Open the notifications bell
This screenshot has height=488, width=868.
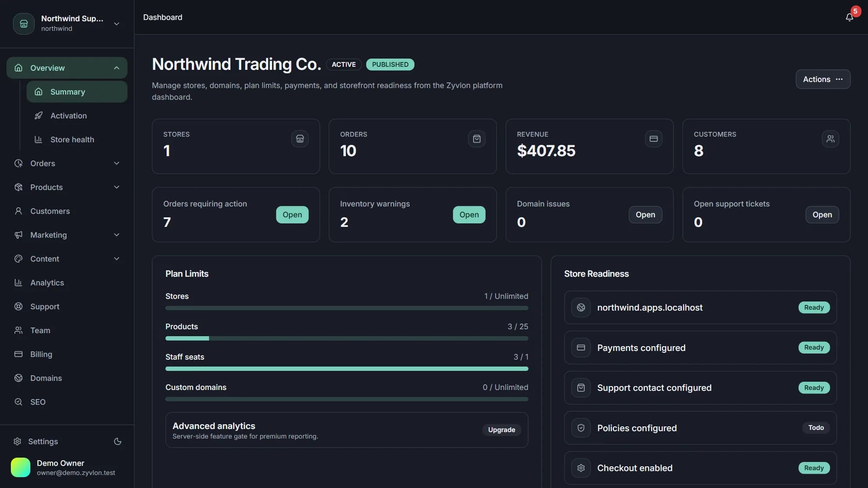tap(849, 17)
